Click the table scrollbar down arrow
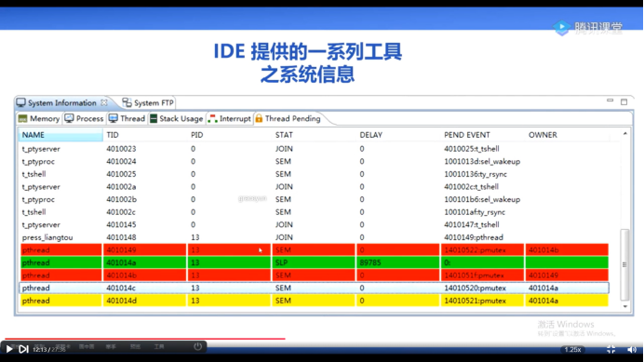 [x=625, y=306]
